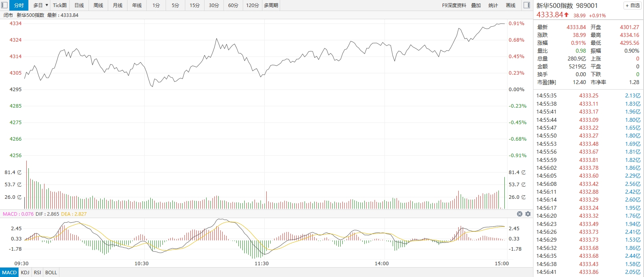Open MACD indicator settings gear
Viewport: 644px width, 277px height.
[528, 214]
